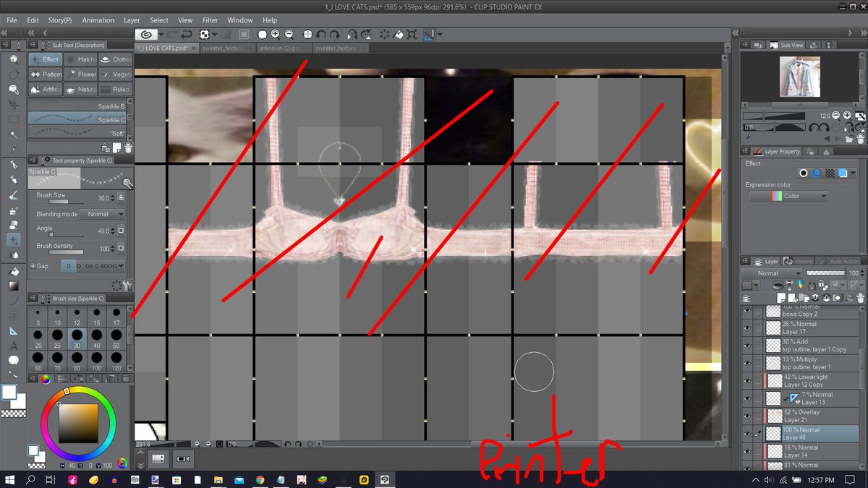This screenshot has height=488, width=868.
Task: Hide Layer 17 via eye icon
Action: click(x=747, y=328)
